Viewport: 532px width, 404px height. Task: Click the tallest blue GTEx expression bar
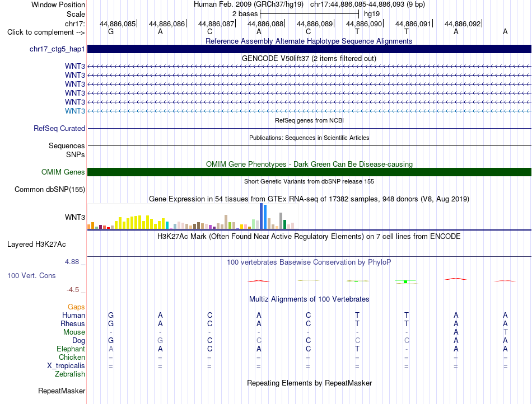262,216
